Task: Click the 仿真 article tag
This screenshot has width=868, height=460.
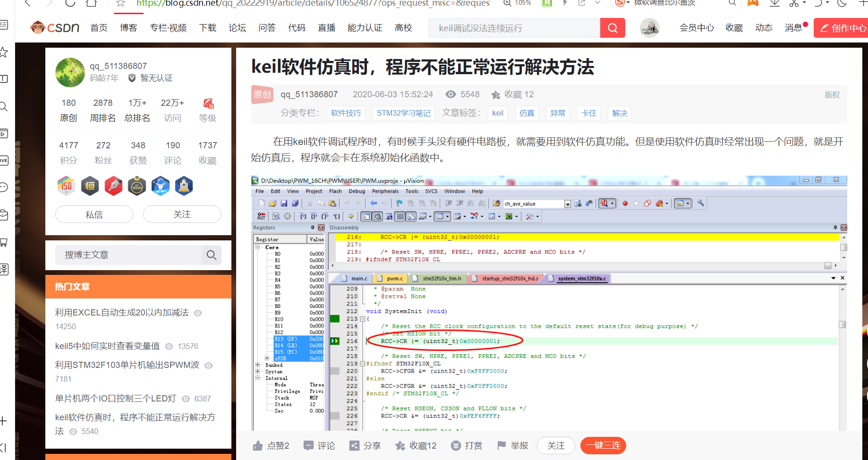Action: click(527, 113)
